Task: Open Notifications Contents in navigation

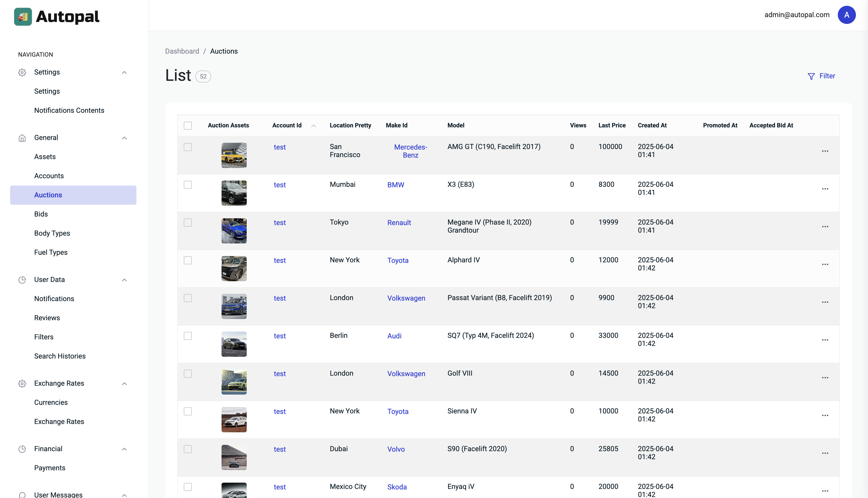Action: pos(69,111)
